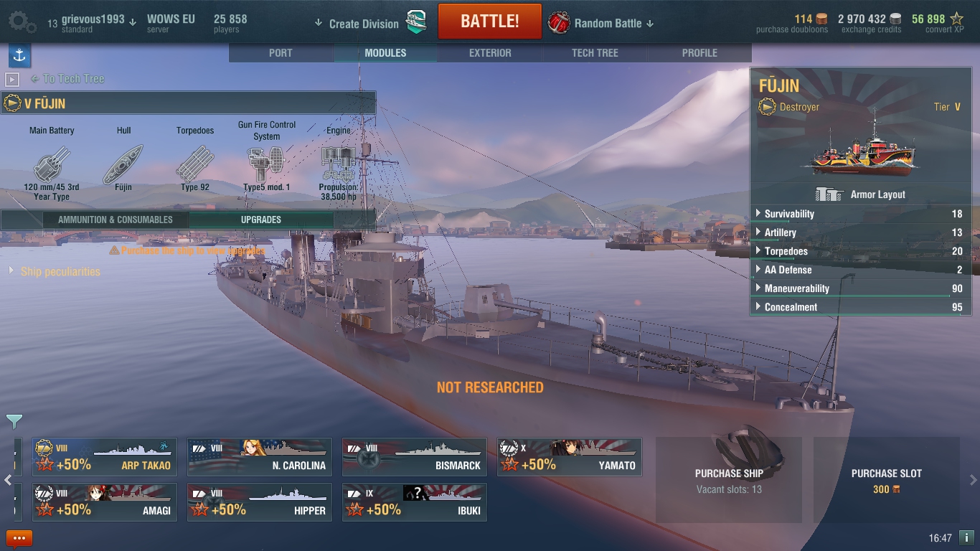Screen dimensions: 980x551
Task: Switch to the Tech Tree tab
Action: point(595,53)
